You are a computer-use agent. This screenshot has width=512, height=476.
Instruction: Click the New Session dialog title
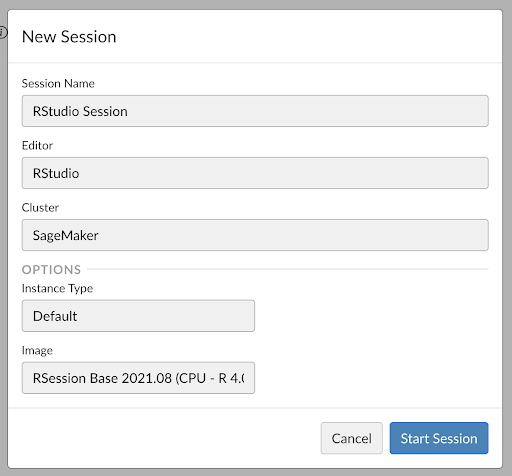click(x=69, y=36)
